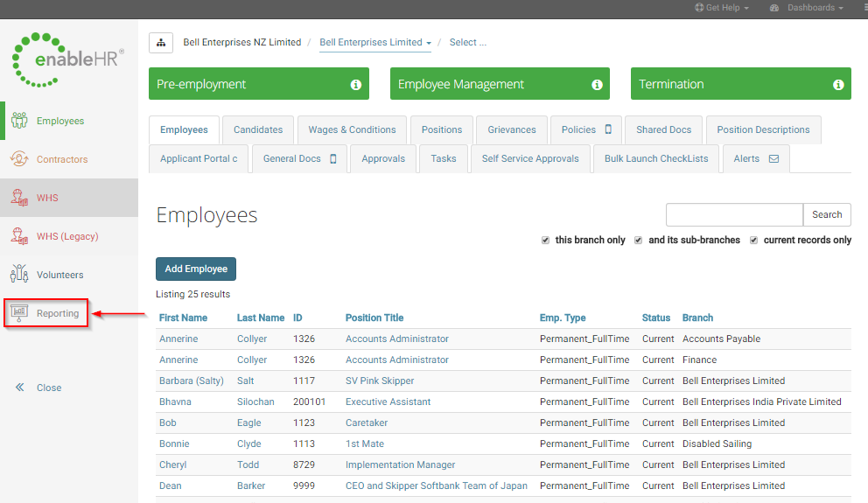
Task: Sort by Position Title column header
Action: pos(374,318)
